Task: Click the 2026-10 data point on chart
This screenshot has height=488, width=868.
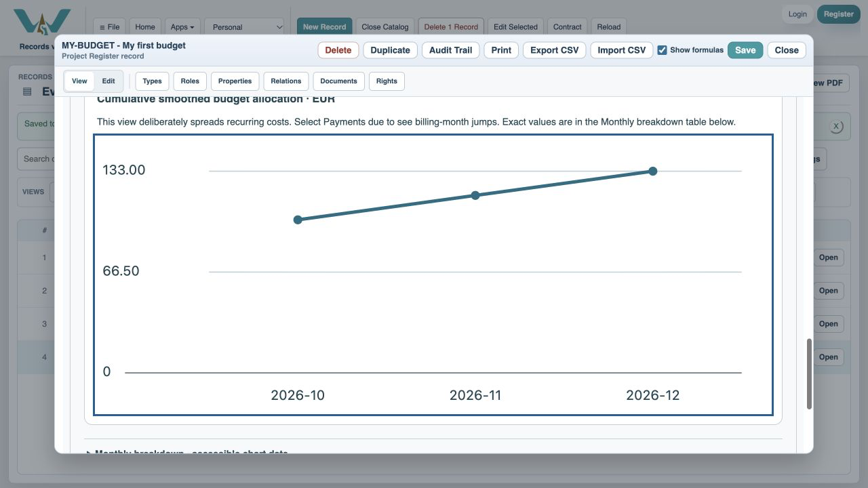Action: pos(298,220)
